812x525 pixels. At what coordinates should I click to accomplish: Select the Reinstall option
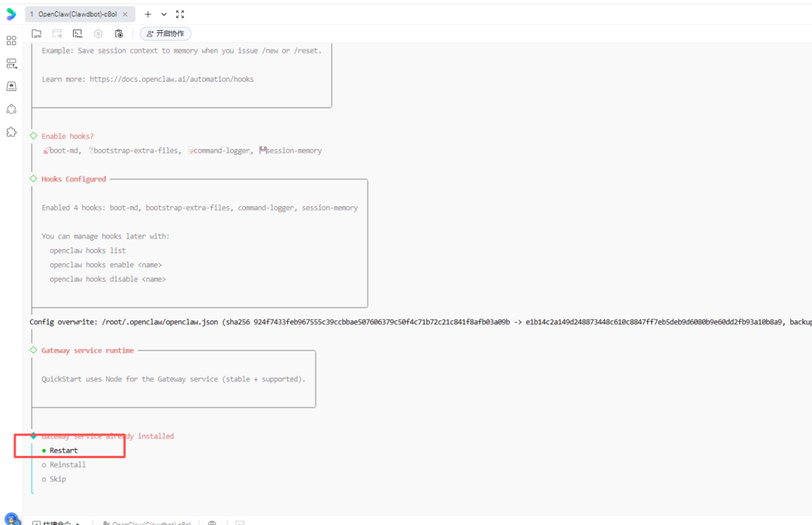click(x=64, y=465)
